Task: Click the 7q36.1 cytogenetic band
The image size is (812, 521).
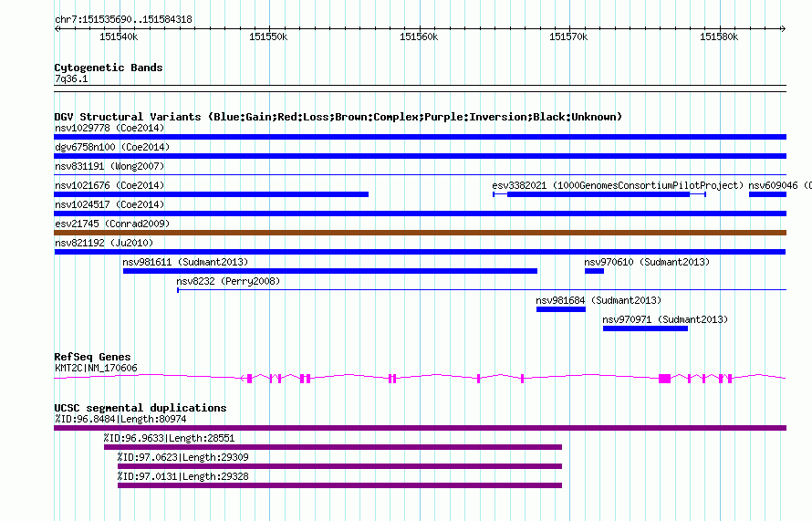Action: 420,89
